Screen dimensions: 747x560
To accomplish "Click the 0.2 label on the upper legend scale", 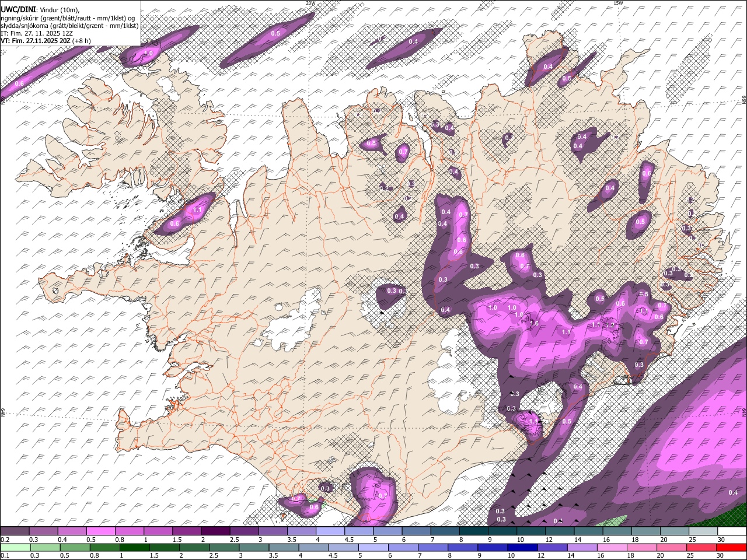I will [x=5, y=540].
